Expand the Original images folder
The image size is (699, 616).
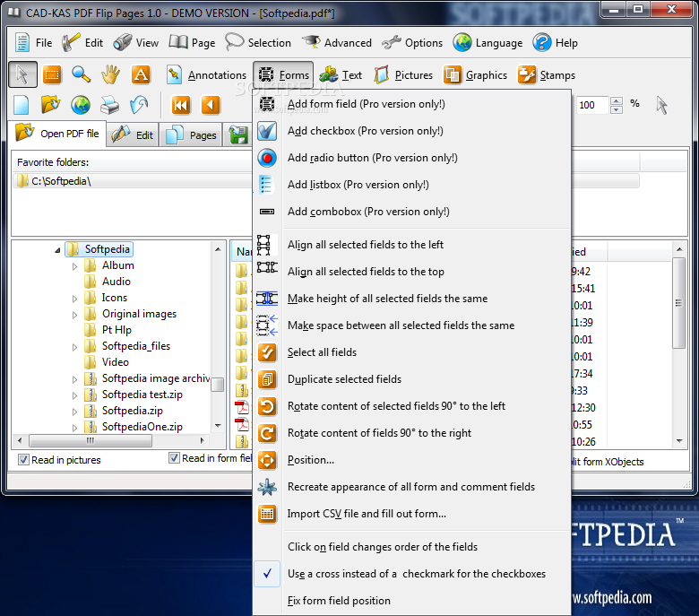point(74,315)
